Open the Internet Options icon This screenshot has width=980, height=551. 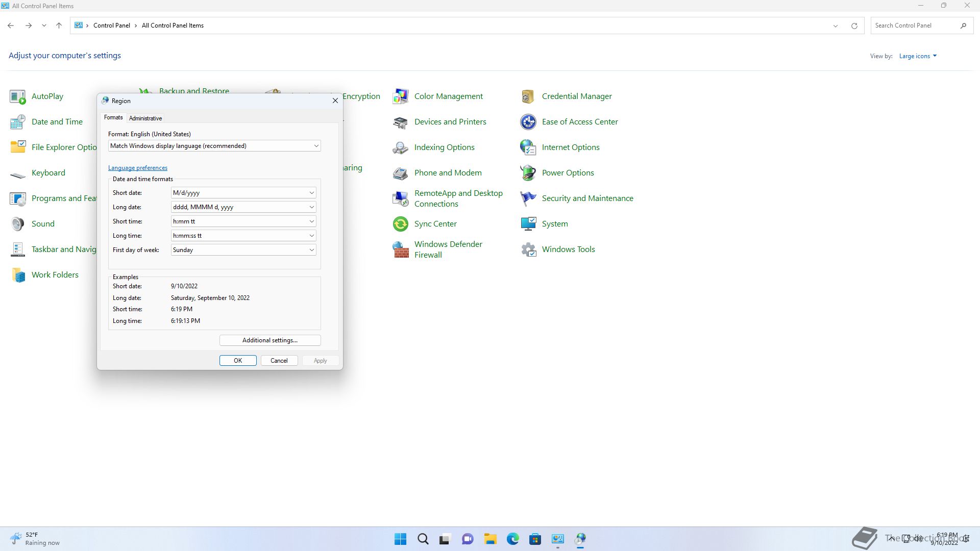point(528,147)
